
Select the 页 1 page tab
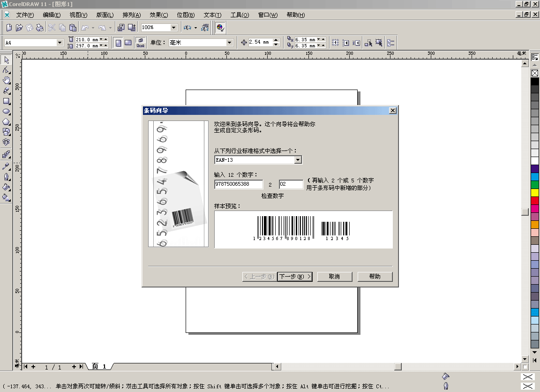pyautogui.click(x=99, y=367)
